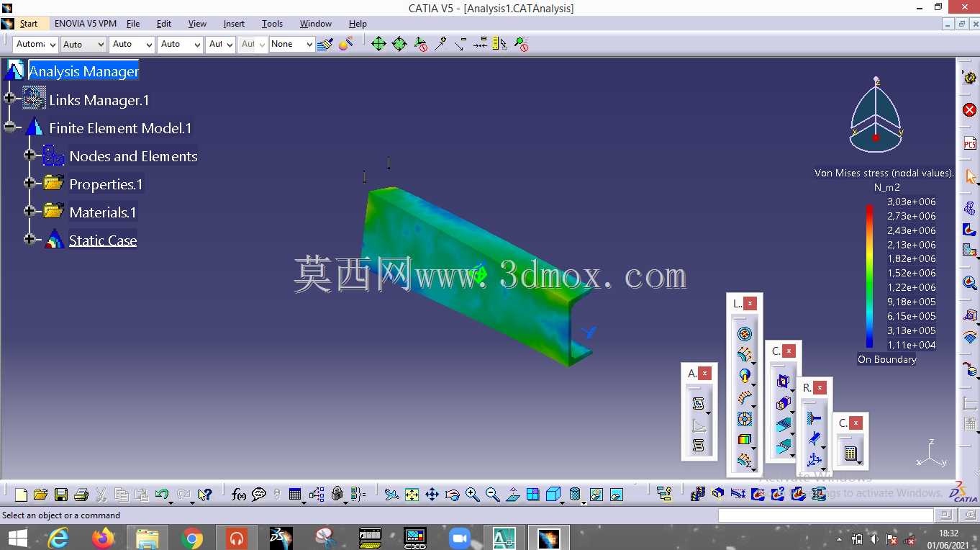This screenshot has width=980, height=550.
Task: Click the Clamp restraint icon
Action: coord(814,418)
